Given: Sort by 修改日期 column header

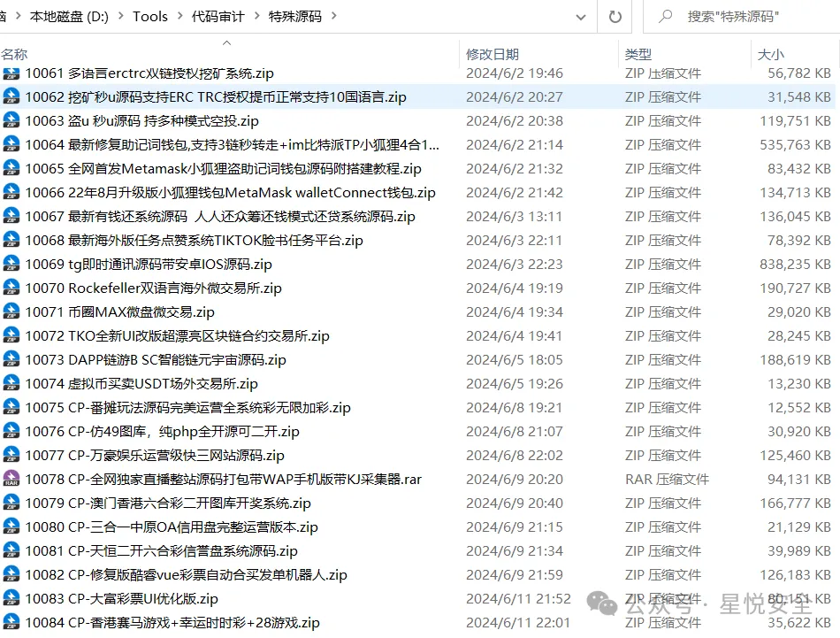Looking at the screenshot, I should (493, 54).
